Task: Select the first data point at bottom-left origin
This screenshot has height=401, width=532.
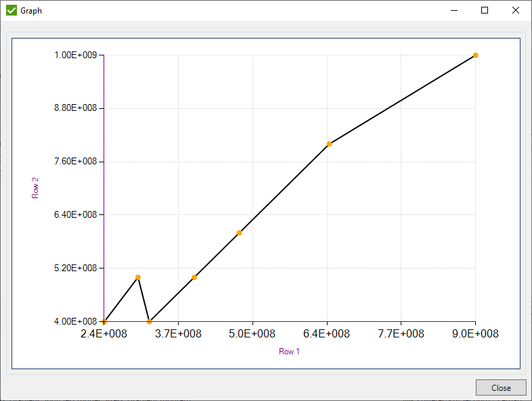Action: coord(104,322)
